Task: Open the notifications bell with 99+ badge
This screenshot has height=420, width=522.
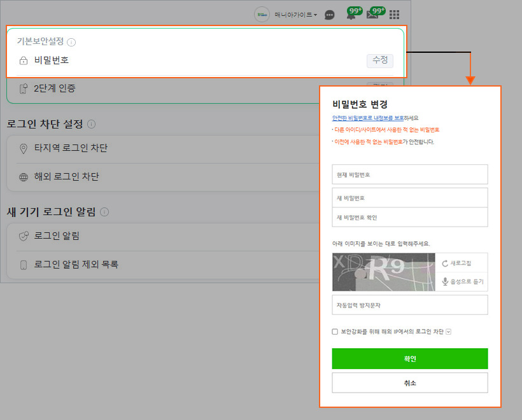Action: tap(351, 15)
